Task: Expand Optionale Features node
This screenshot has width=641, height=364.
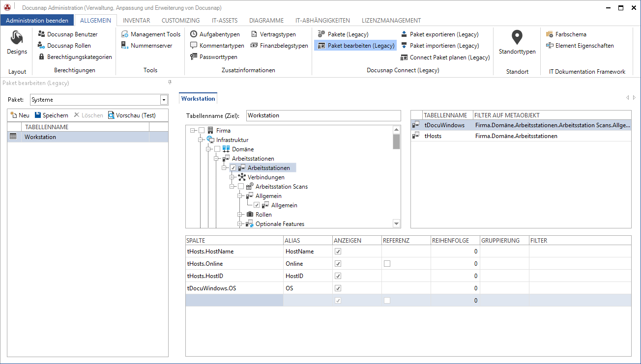Action: point(240,224)
